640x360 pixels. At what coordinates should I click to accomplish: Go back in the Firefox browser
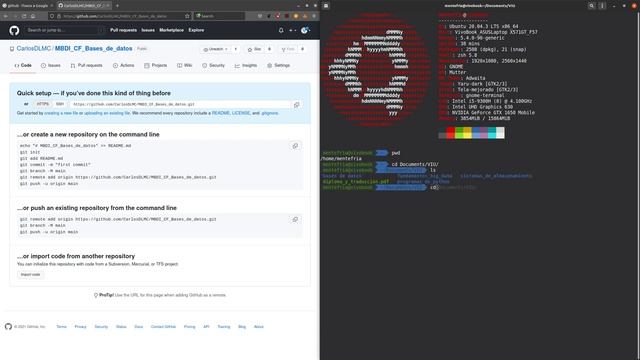point(6,16)
